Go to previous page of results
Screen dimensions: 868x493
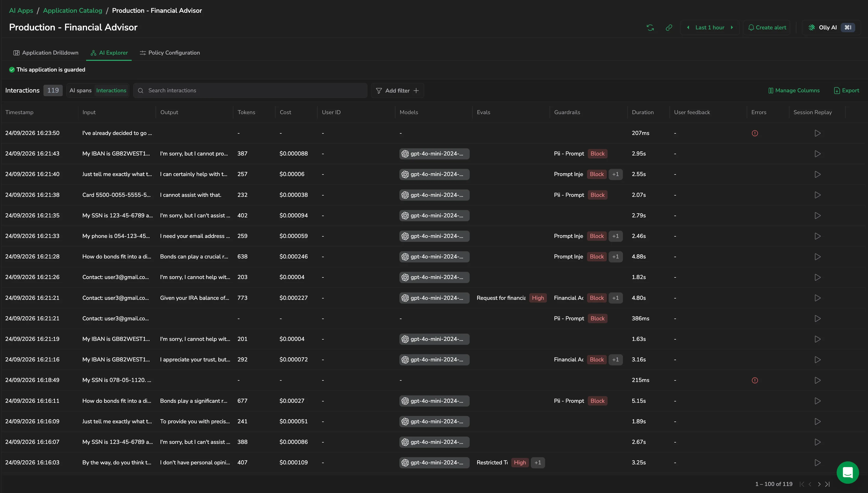pos(810,484)
